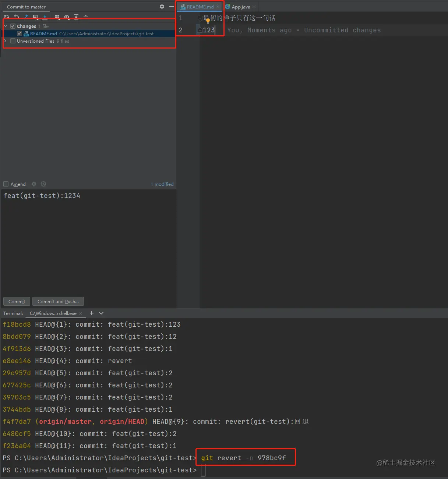Add new terminal tab with plus icon

[x=92, y=313]
